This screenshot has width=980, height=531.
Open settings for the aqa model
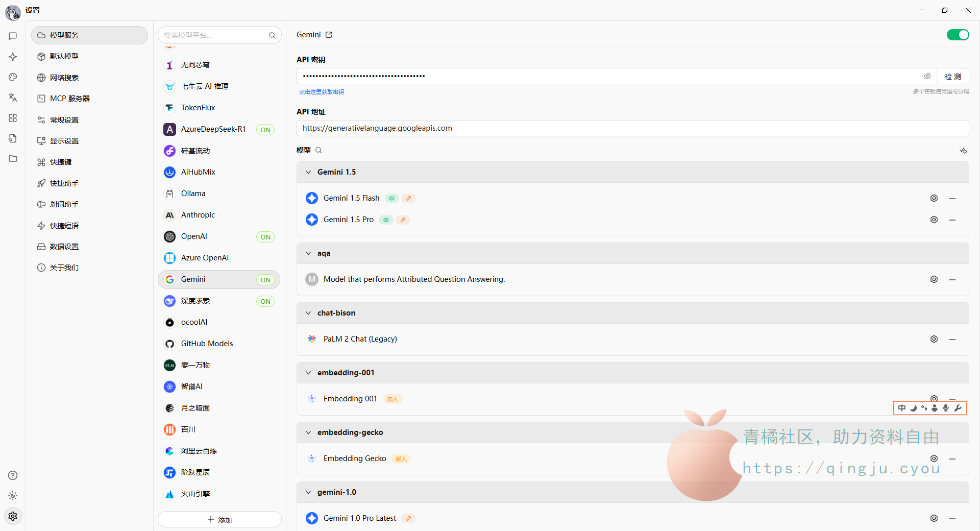pyautogui.click(x=934, y=279)
